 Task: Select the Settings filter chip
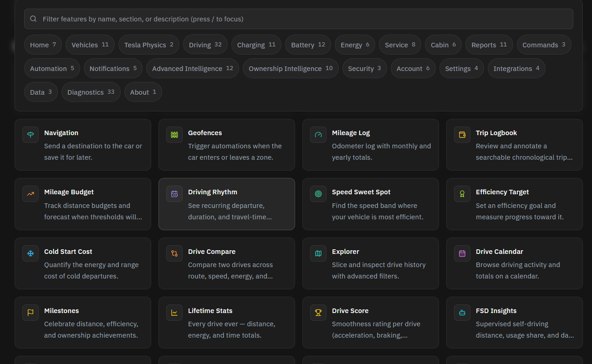click(462, 68)
